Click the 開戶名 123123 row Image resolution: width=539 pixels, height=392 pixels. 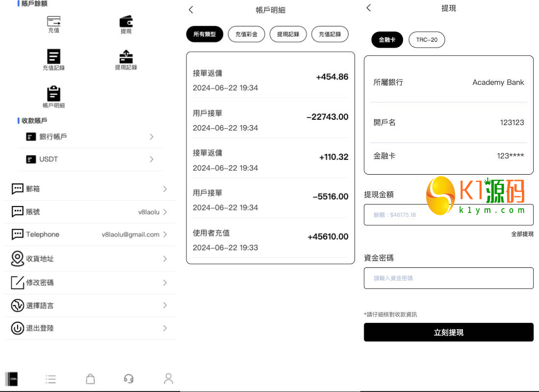pyautogui.click(x=449, y=123)
